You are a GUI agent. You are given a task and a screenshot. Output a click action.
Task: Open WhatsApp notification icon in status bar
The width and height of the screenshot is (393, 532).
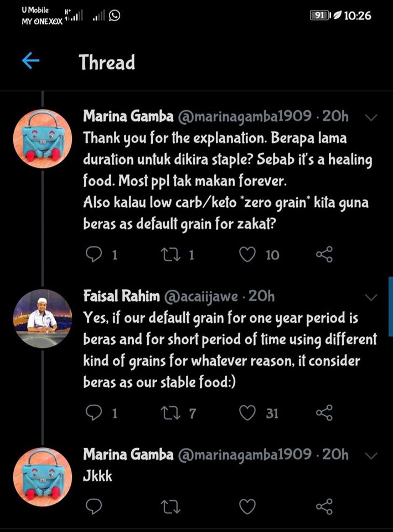click(115, 16)
